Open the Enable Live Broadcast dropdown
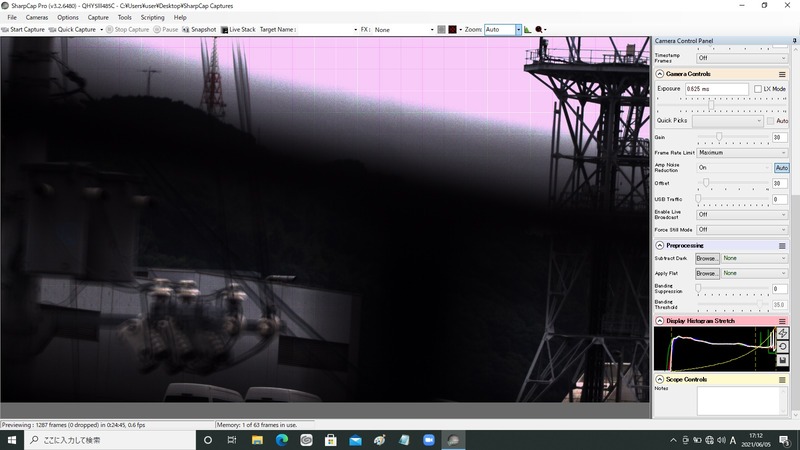The width and height of the screenshot is (800, 450). (742, 215)
